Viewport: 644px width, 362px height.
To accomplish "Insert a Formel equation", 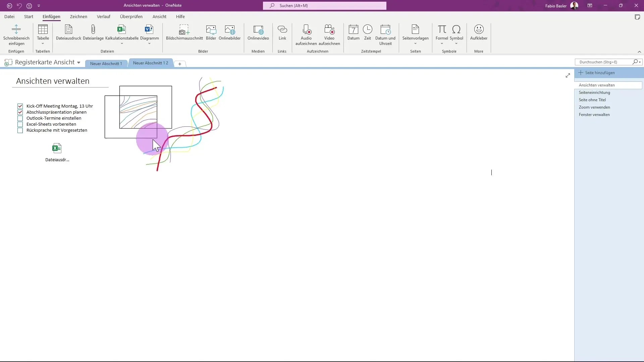I will [x=442, y=29].
